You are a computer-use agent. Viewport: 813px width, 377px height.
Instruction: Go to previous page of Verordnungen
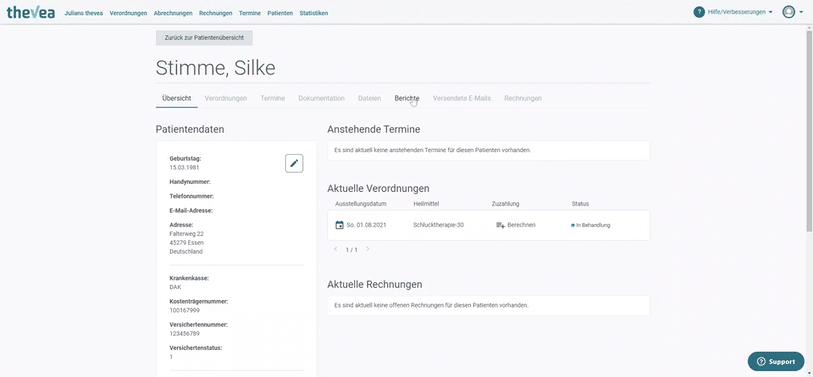(335, 249)
